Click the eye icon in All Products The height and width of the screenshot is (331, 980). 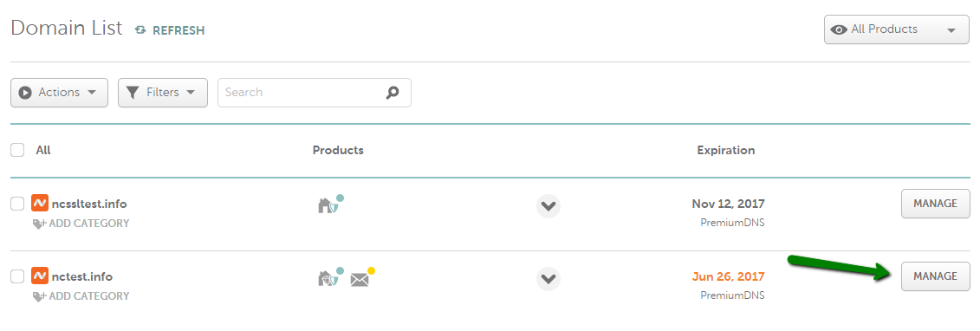(x=838, y=30)
